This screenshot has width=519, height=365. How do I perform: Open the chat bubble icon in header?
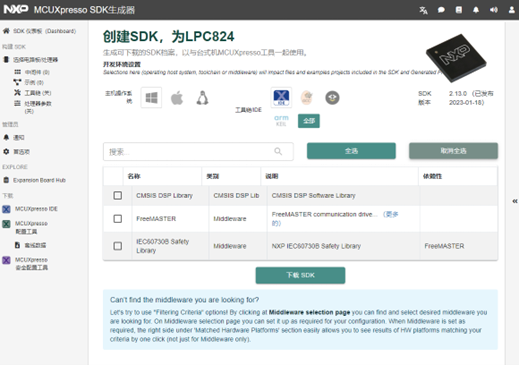tap(441, 10)
